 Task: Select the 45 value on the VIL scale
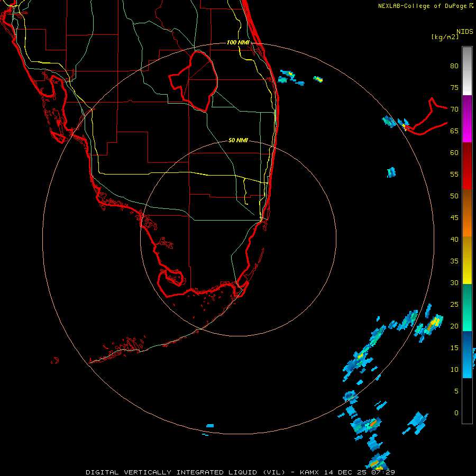pyautogui.click(x=454, y=218)
